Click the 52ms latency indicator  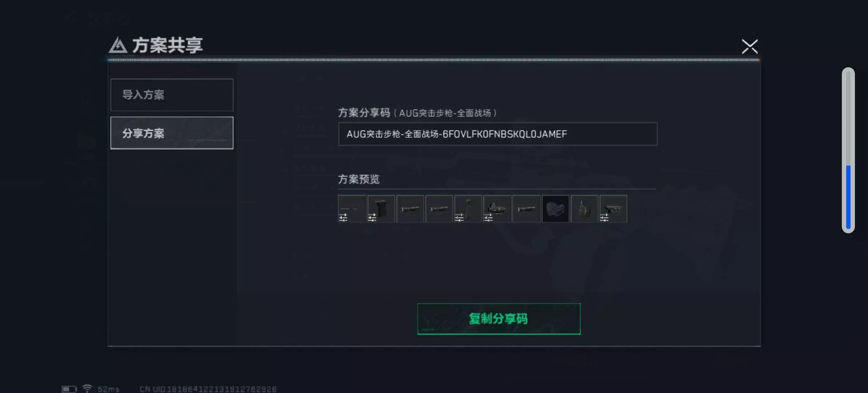point(108,389)
